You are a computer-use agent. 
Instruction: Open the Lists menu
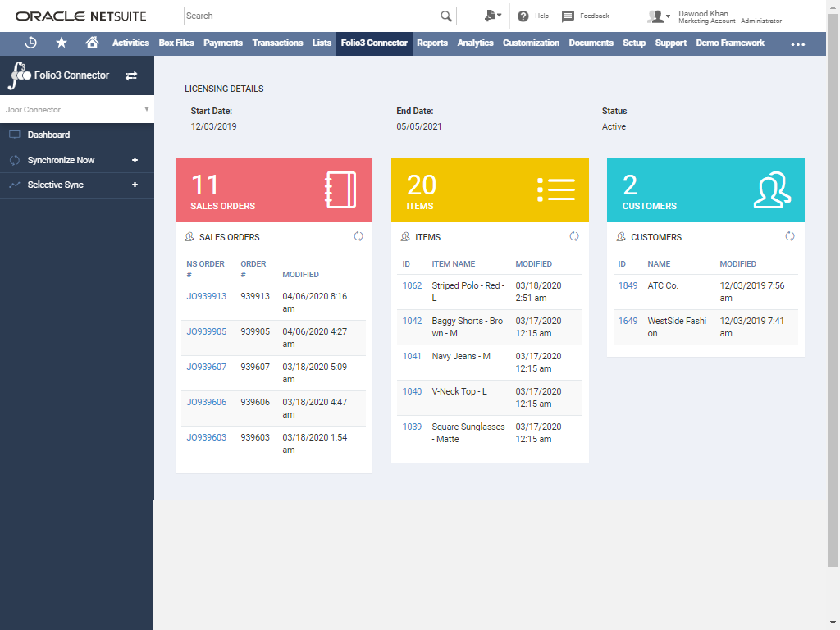click(322, 43)
